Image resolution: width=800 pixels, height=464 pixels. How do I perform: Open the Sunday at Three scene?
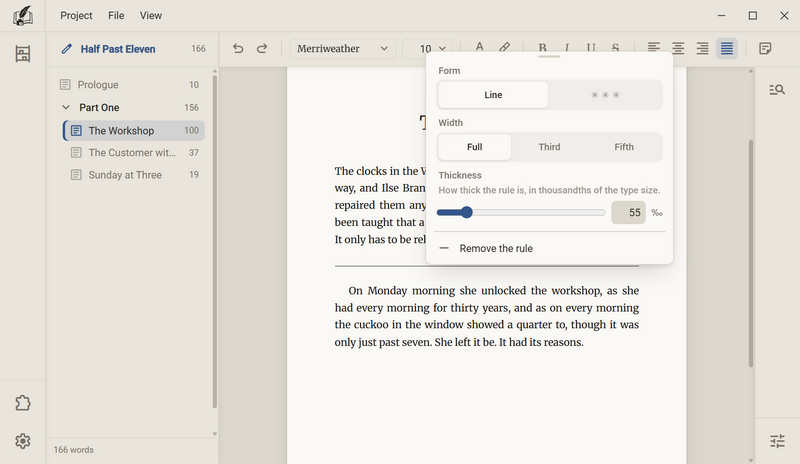click(134, 175)
